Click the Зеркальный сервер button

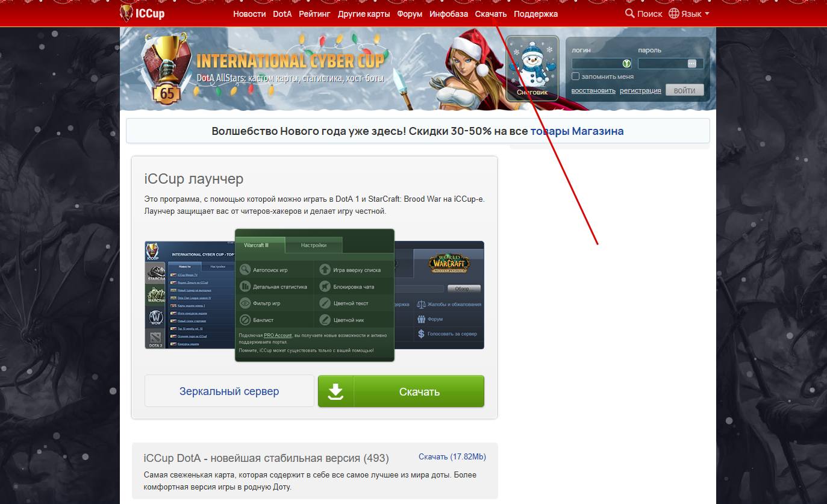(x=229, y=391)
